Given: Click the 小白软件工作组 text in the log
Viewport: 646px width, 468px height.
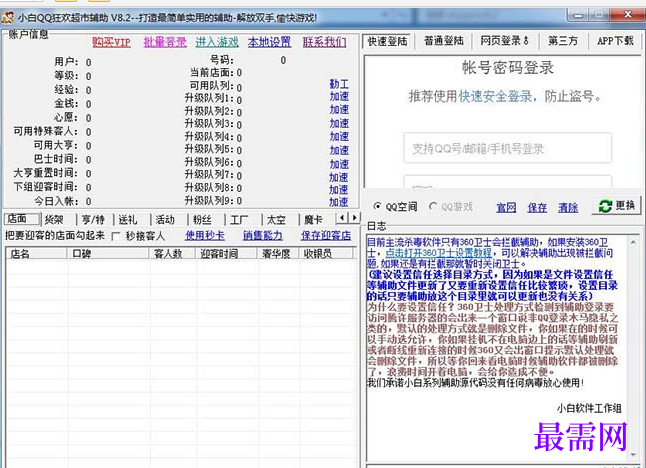Looking at the screenshot, I should pos(589,408).
